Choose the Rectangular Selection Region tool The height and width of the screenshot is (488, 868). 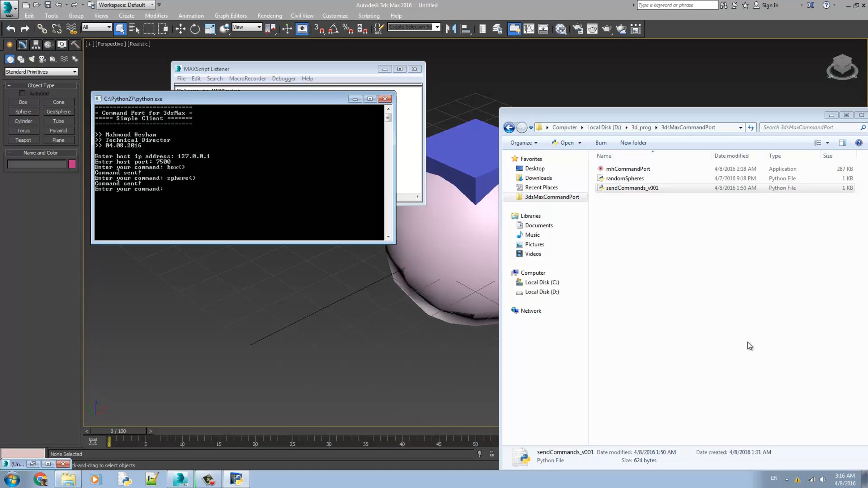(149, 29)
